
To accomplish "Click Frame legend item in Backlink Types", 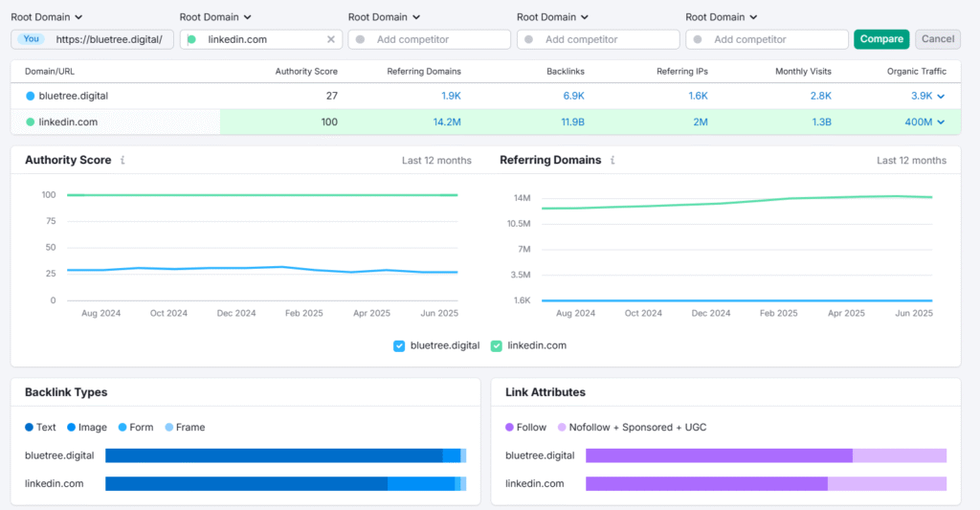I will pos(185,427).
